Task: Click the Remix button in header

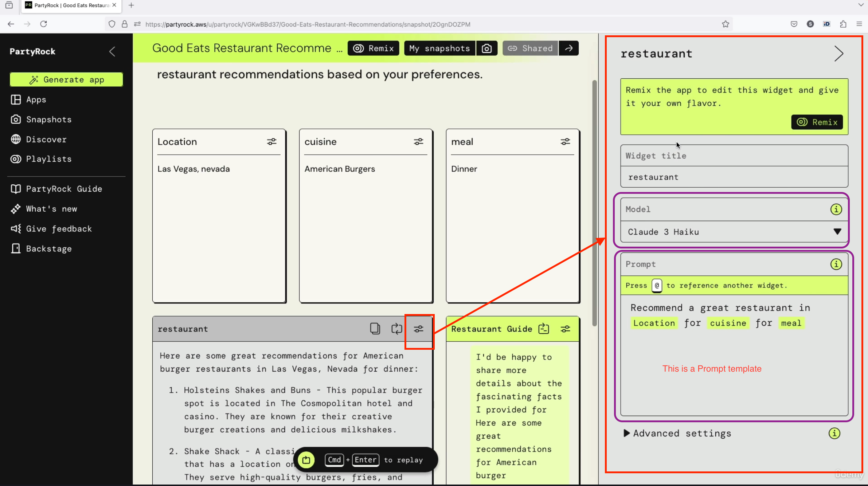Action: click(373, 48)
